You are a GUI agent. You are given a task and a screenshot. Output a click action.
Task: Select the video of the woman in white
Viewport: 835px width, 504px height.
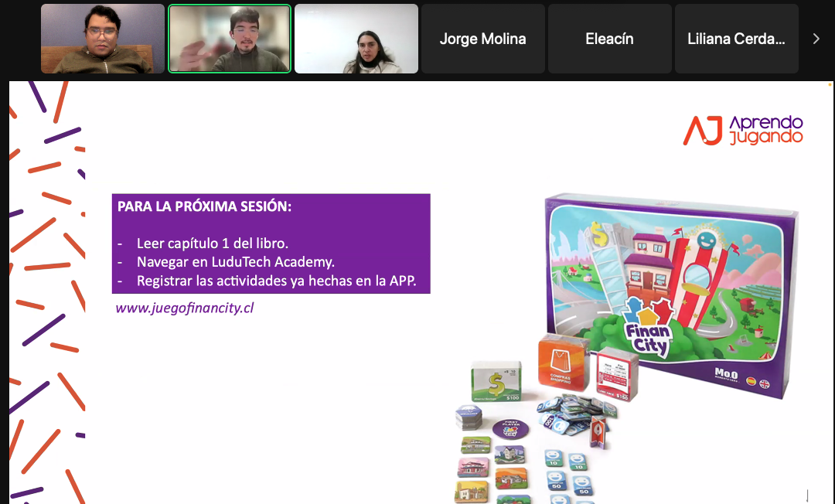pos(356,39)
